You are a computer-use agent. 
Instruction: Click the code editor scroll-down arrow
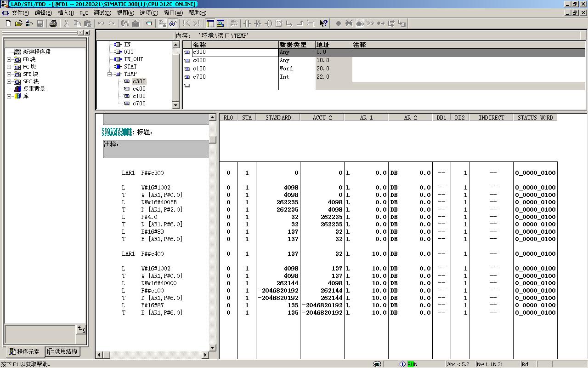[213, 348]
